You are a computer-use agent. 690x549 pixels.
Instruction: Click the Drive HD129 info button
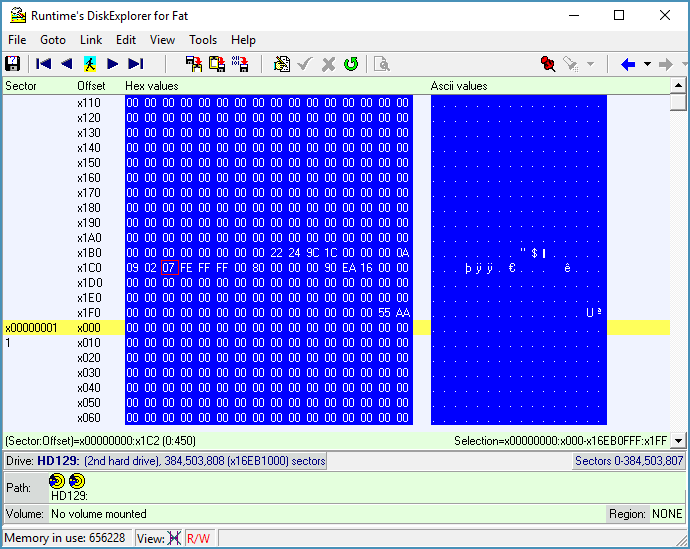tap(165, 461)
